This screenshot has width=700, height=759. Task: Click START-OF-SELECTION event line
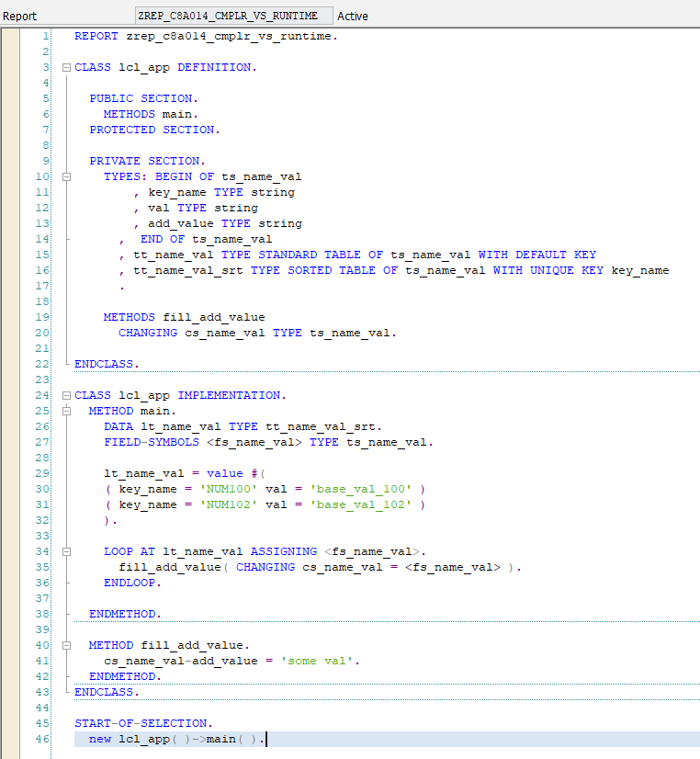pyautogui.click(x=143, y=724)
